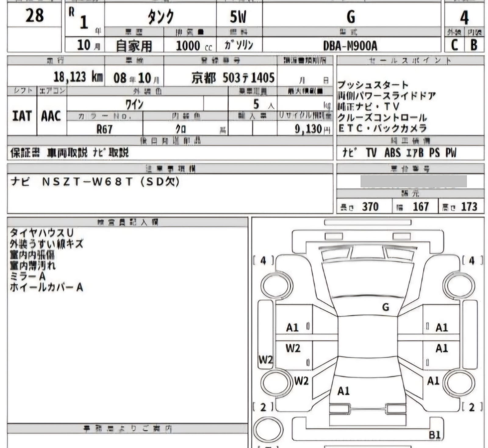488x448 pixels.
Task: Select the sales point 純正ナビ・TV
Action: pyautogui.click(x=368, y=107)
